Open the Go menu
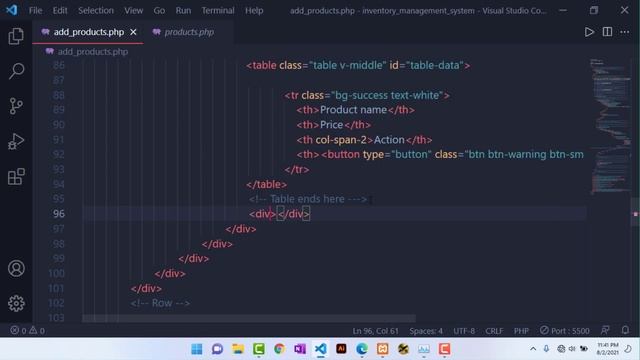 (x=159, y=10)
